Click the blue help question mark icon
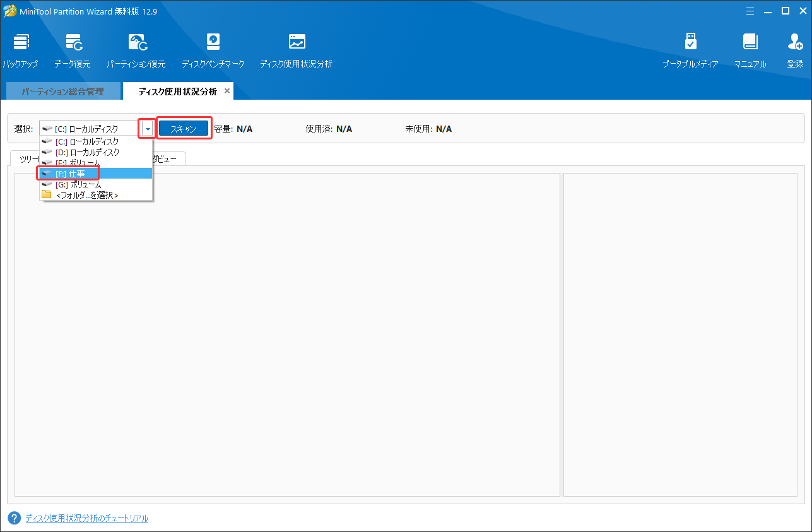The width and height of the screenshot is (812, 532). pyautogui.click(x=14, y=518)
